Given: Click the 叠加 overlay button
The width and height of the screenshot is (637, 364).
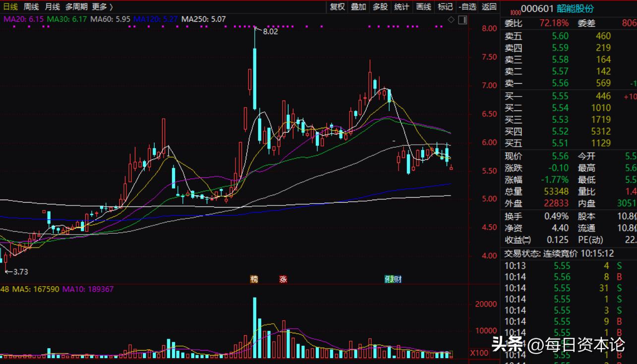Looking at the screenshot, I should (x=358, y=6).
